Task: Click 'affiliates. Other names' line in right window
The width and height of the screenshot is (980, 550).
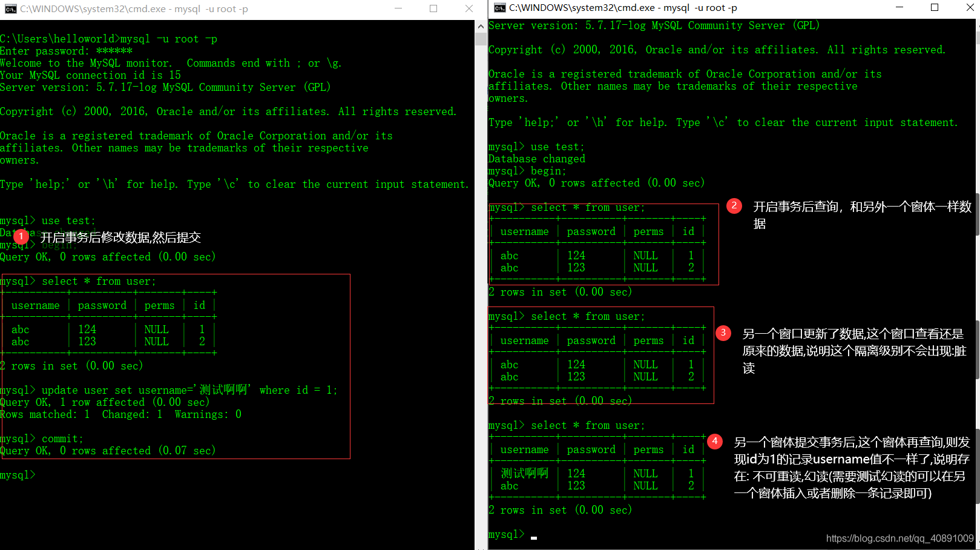Action: (x=673, y=86)
